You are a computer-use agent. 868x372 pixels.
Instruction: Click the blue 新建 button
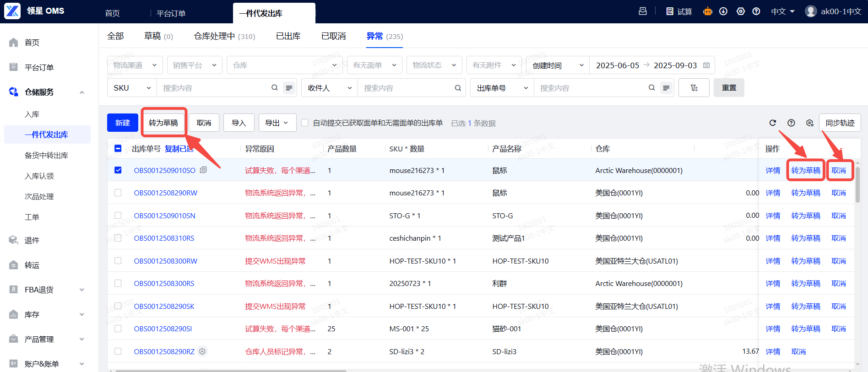click(122, 123)
